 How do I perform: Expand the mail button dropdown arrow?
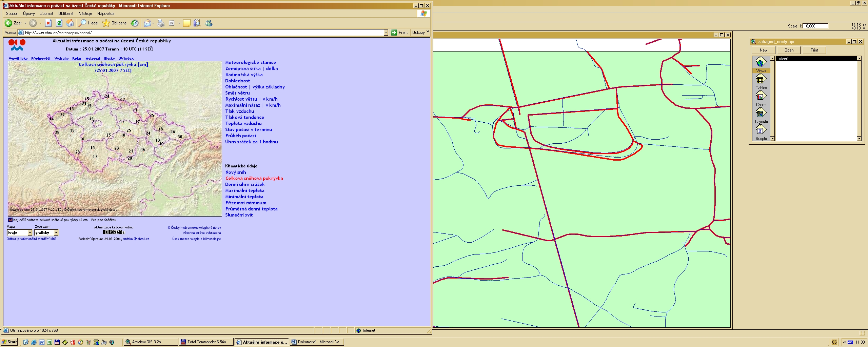[153, 23]
